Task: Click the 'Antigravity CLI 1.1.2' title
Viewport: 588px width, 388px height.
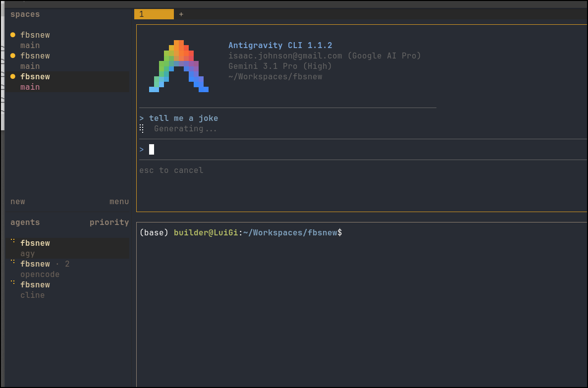Action: [x=280, y=46]
